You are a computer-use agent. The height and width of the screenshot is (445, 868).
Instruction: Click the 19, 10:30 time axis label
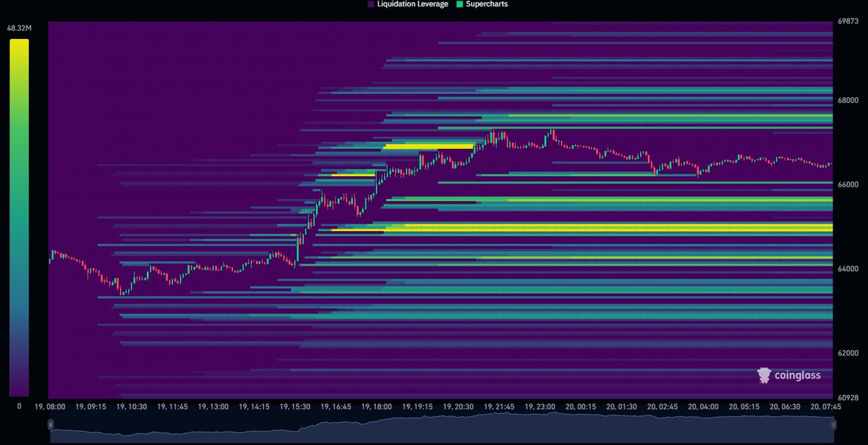point(132,407)
